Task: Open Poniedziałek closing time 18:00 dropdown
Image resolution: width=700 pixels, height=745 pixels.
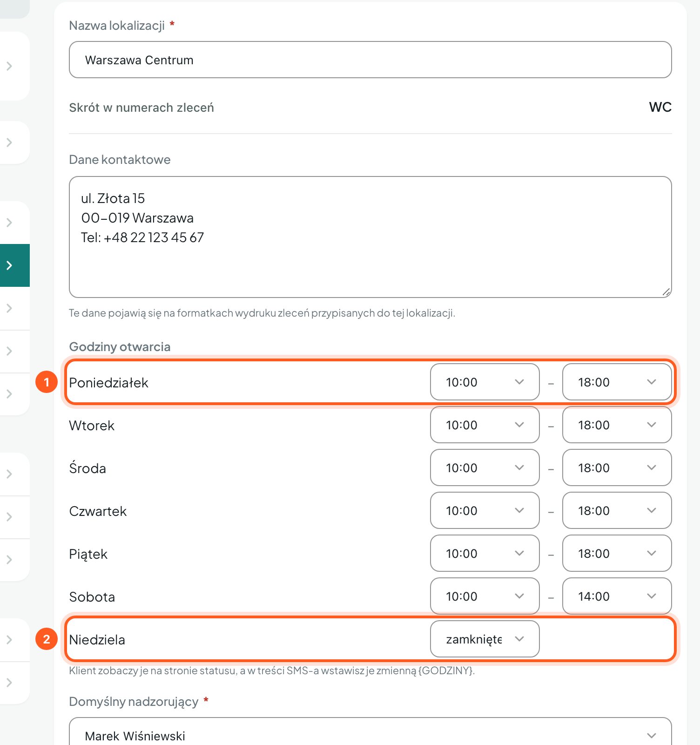Action: tap(617, 382)
